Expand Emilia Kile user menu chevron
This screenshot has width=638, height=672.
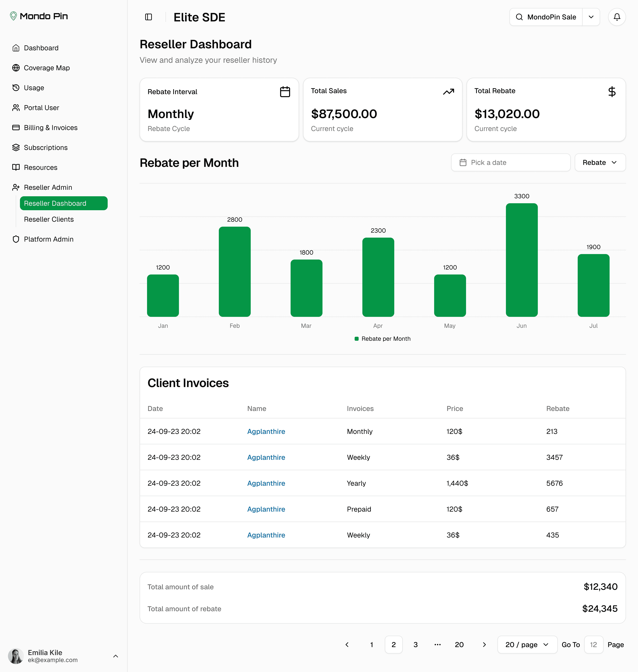pyautogui.click(x=116, y=656)
